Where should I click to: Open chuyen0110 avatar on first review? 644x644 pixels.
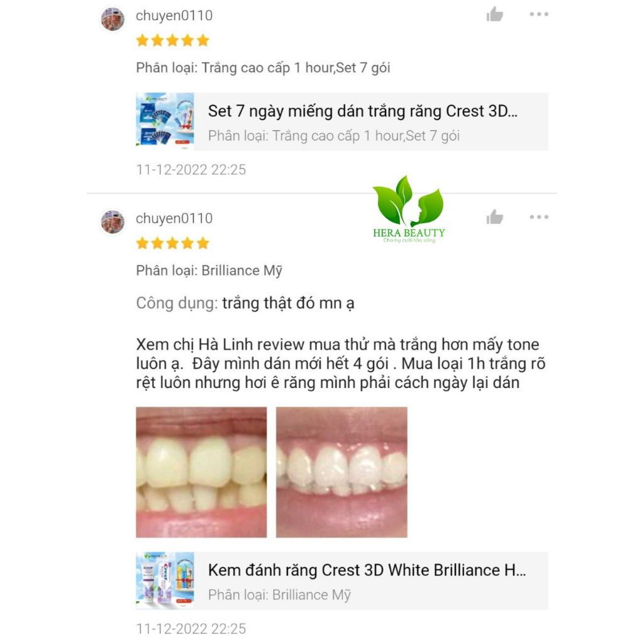click(113, 19)
